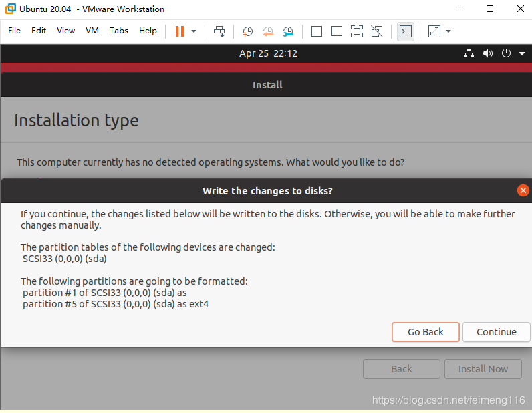532x413 pixels.
Task: Show or hide the library sidebar icon
Action: point(317,31)
